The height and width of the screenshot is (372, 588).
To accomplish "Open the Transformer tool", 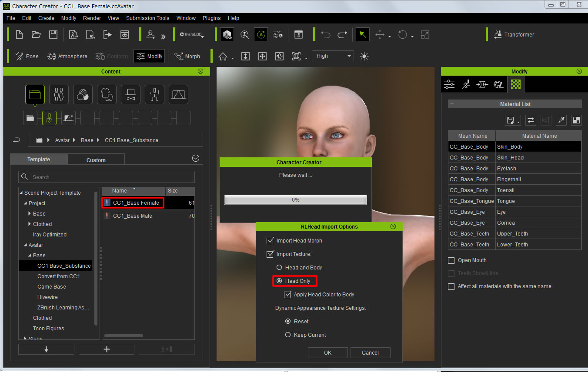I will point(514,35).
